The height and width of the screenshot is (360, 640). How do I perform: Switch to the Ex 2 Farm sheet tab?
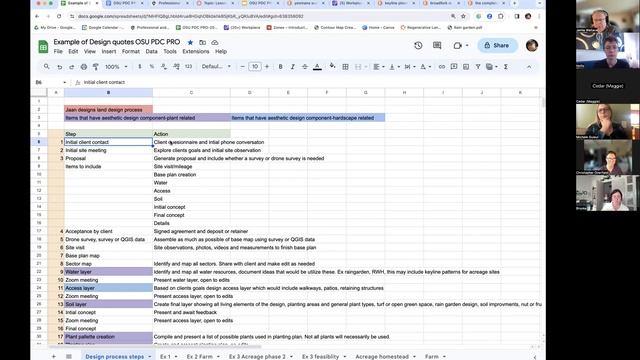click(x=200, y=356)
